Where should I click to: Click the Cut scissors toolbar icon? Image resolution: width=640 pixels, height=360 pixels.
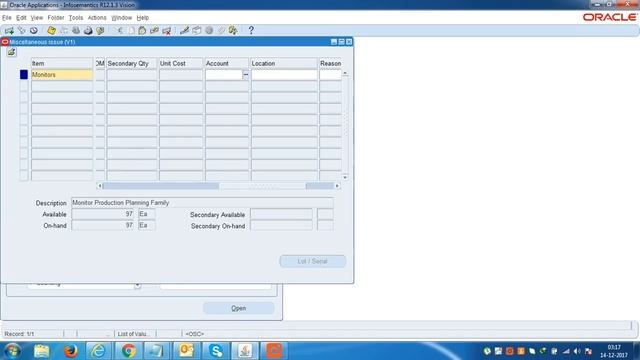click(119, 31)
